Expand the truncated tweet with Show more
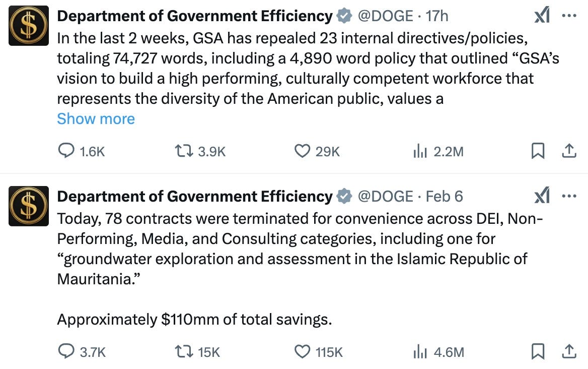Viewport: 588px width, 369px height. (x=96, y=119)
